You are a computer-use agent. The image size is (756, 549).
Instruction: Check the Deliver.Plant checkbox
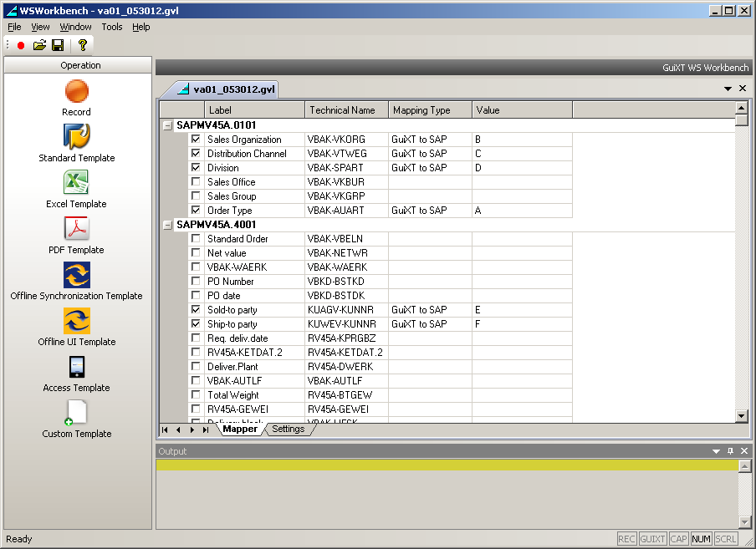(x=196, y=366)
